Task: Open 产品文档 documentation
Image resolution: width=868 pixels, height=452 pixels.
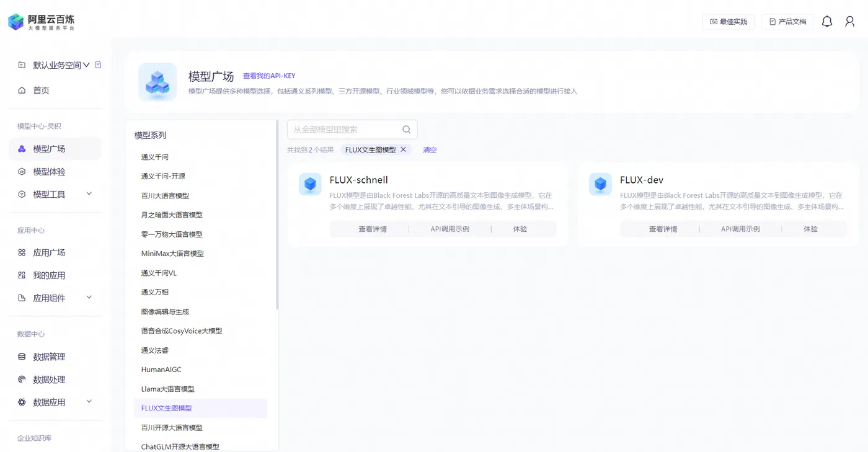Action: click(787, 22)
